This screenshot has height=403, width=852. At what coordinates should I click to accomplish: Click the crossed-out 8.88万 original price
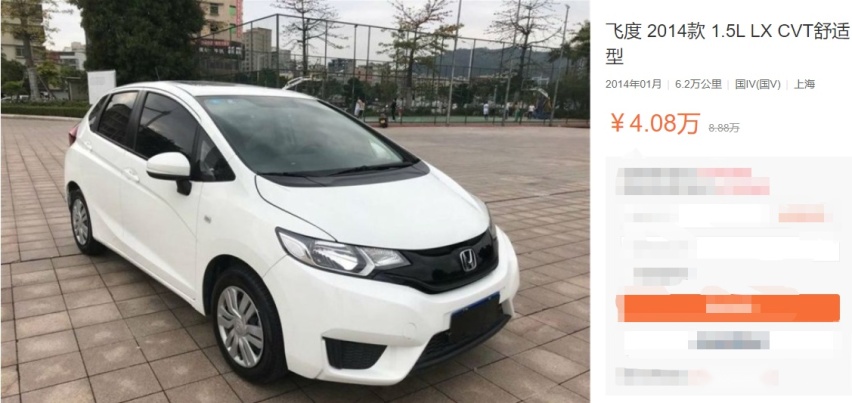coord(724,128)
